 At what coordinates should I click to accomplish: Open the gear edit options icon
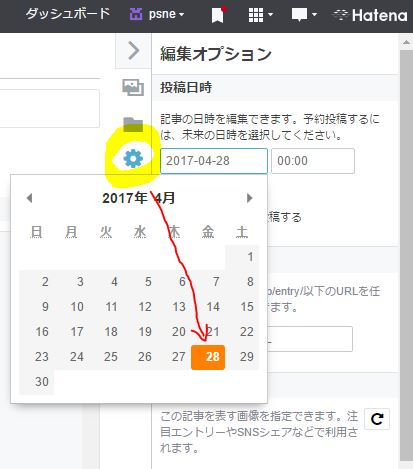point(133,159)
